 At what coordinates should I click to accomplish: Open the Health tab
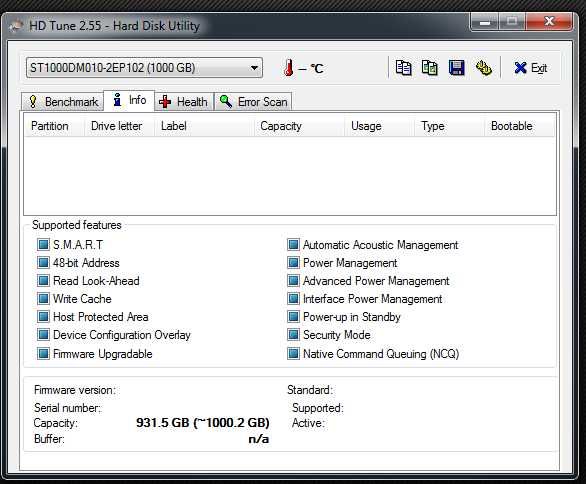coord(183,102)
